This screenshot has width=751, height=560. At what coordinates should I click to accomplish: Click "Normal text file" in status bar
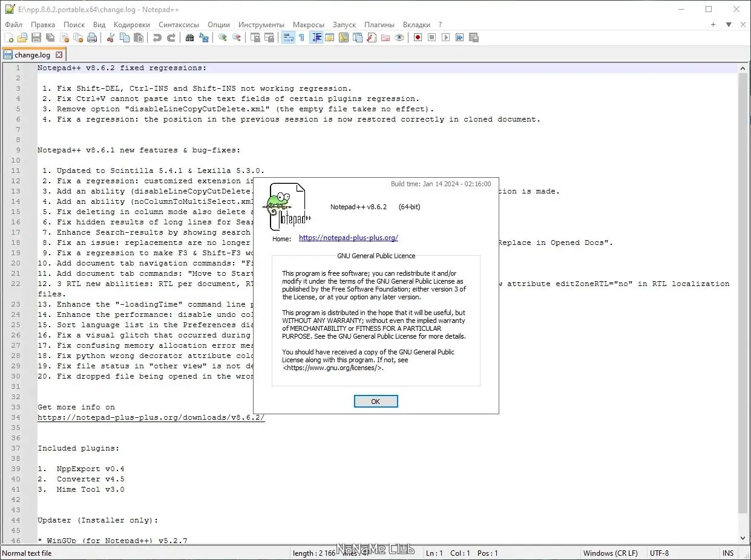point(27,553)
